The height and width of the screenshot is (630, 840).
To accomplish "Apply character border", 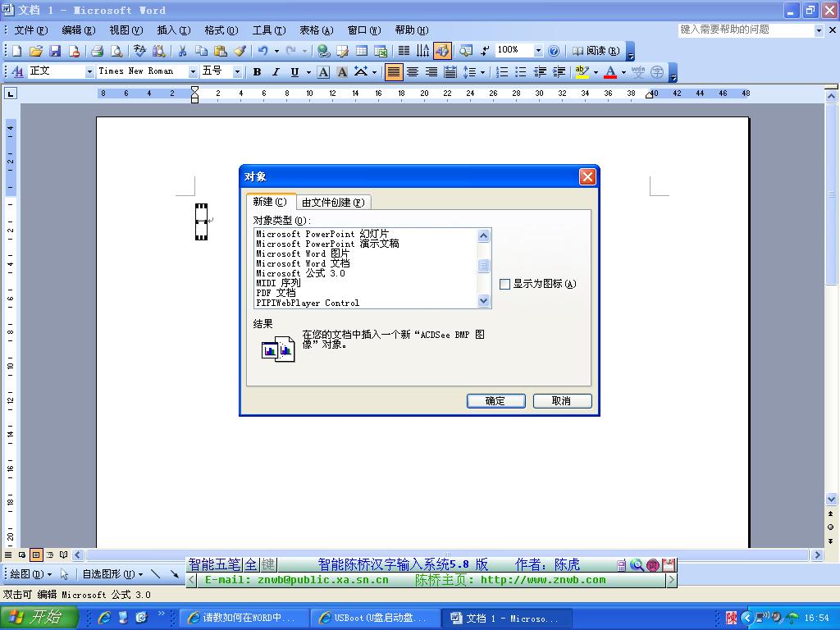I will (323, 72).
